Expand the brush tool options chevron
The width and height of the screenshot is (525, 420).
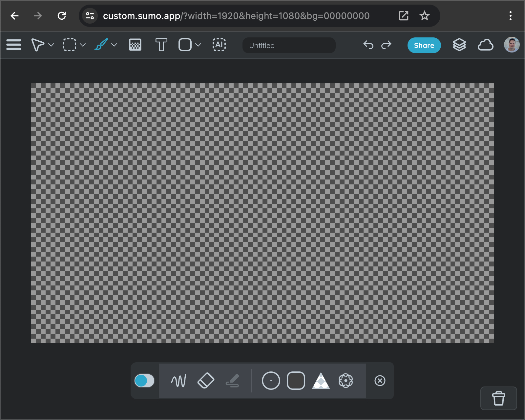point(114,45)
